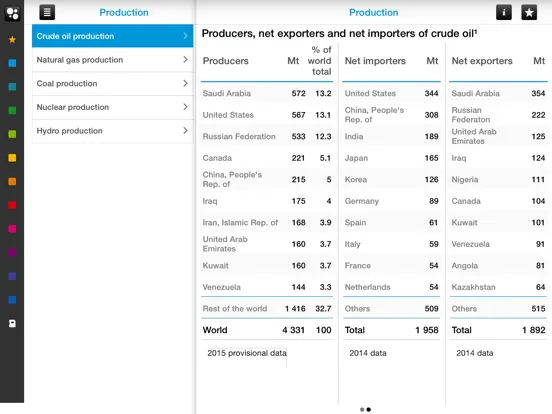Go to first page indicator dot
The width and height of the screenshot is (552, 414).
pyautogui.click(x=362, y=409)
